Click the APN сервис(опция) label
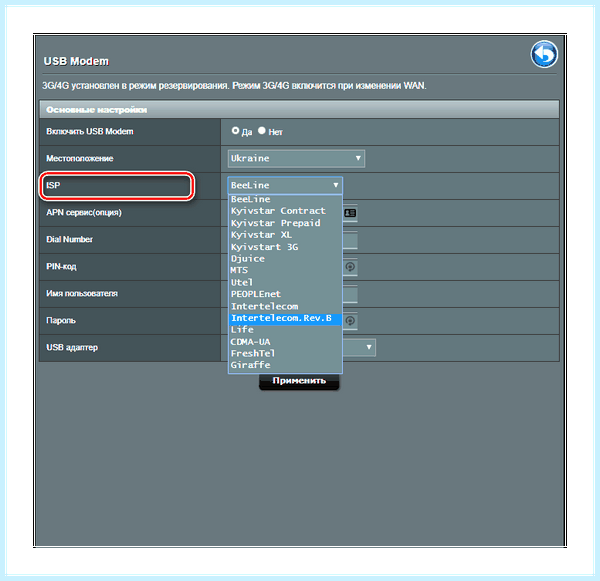Image resolution: width=600 pixels, height=581 pixels. point(84,212)
